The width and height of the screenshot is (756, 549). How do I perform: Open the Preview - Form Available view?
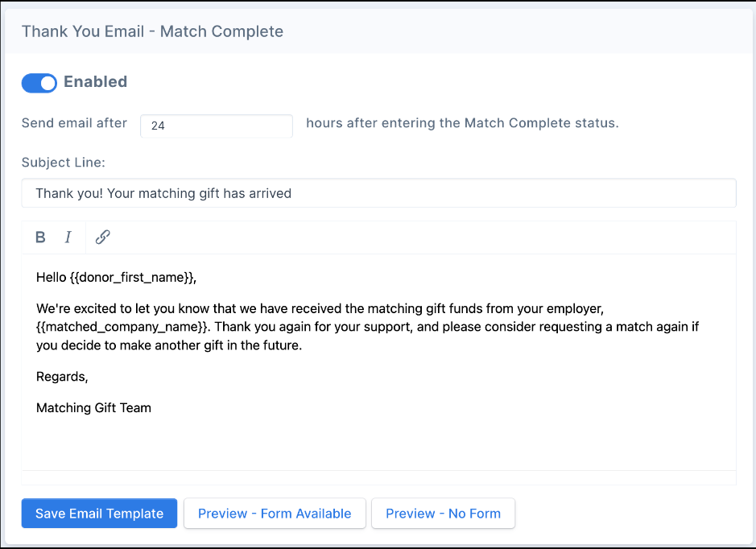[274, 513]
